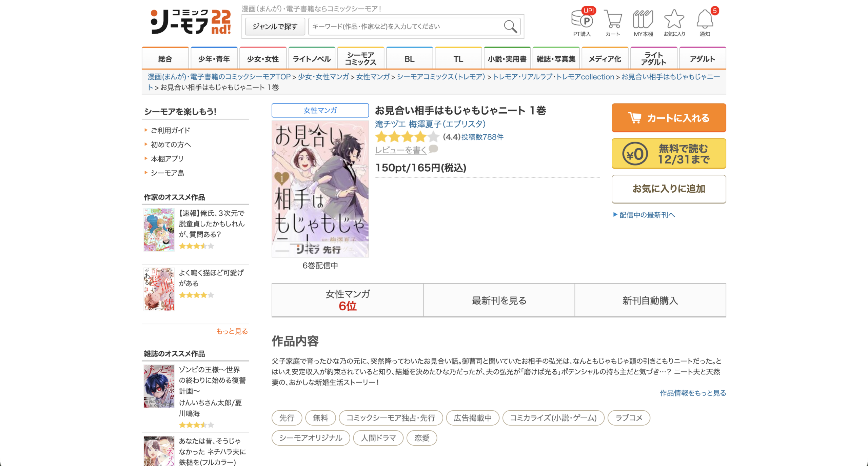Screen dimensions: 868x466
Task: Select the 小説・実用書 tab
Action: (507, 59)
